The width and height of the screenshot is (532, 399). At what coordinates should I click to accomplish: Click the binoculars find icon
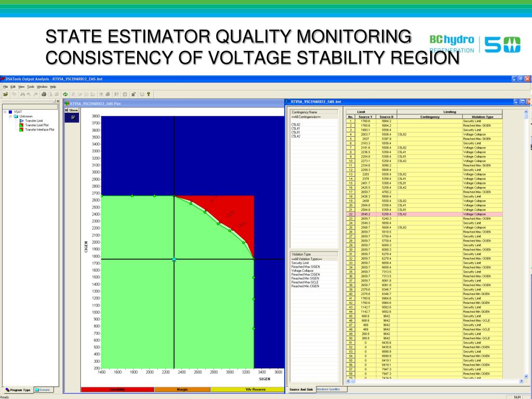coord(22,95)
